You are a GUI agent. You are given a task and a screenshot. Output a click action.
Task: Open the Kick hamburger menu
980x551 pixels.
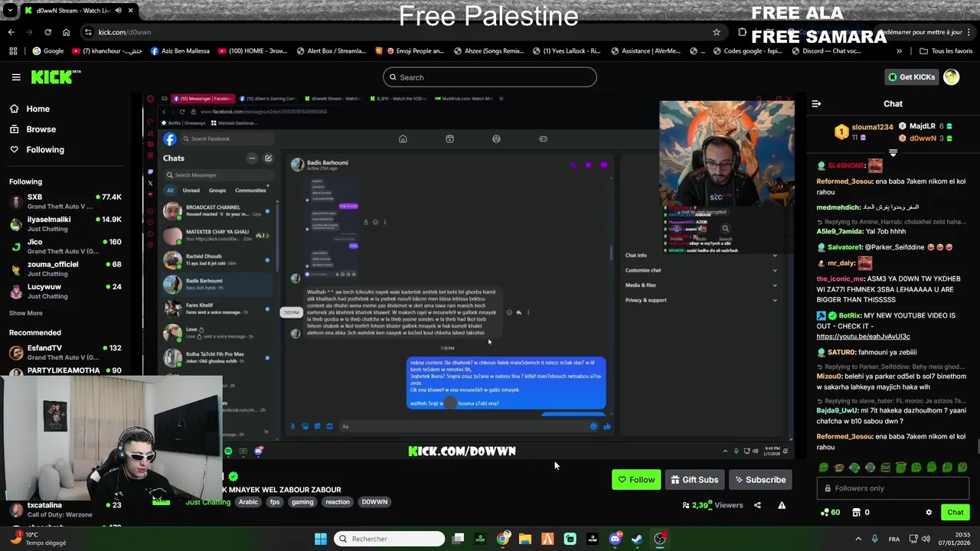(x=16, y=77)
